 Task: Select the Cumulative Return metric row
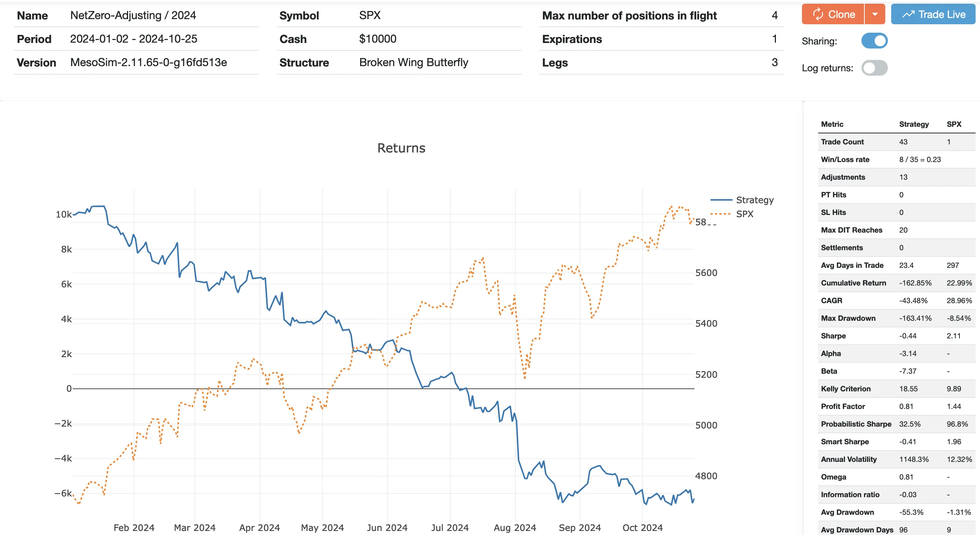tap(853, 283)
